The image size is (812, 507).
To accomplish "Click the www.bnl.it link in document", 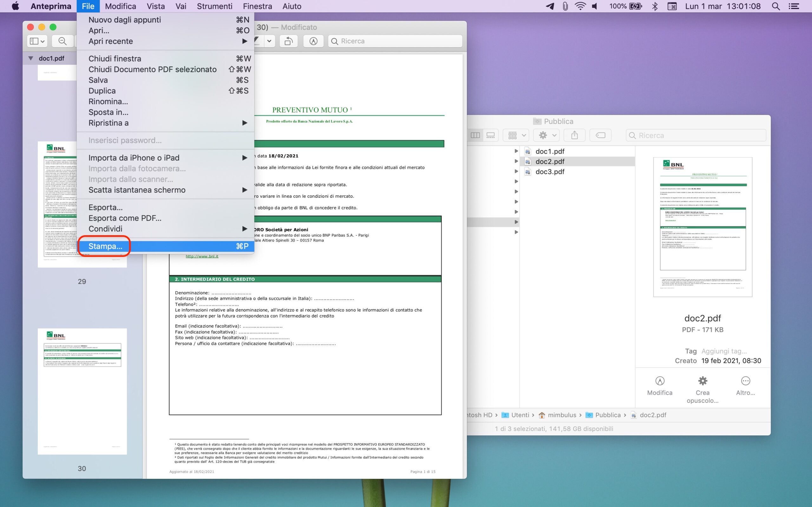I will pyautogui.click(x=202, y=256).
